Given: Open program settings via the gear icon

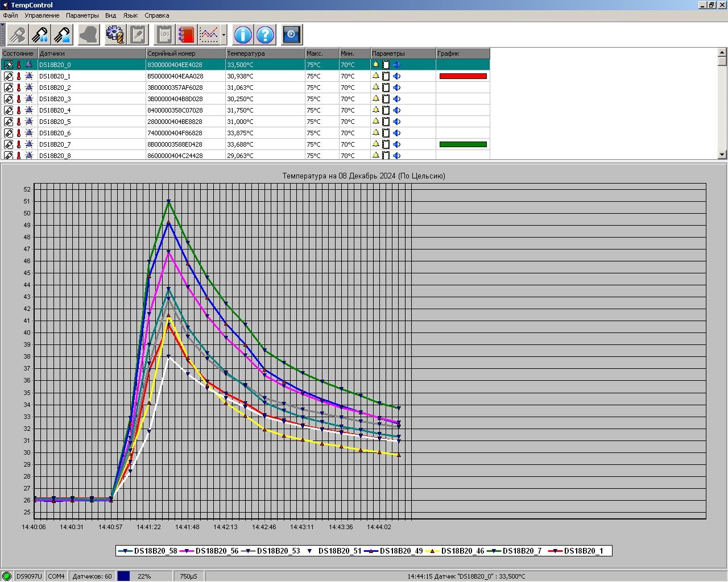Looking at the screenshot, I should coord(115,35).
